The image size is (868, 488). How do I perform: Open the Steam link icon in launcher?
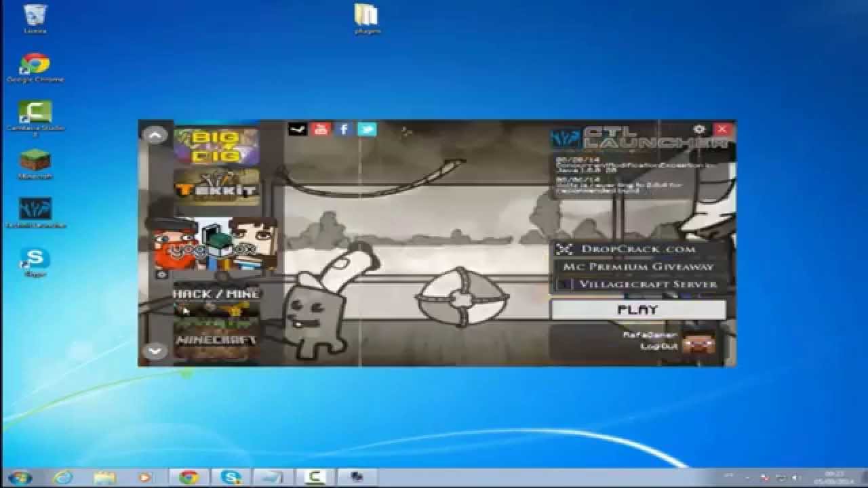point(298,129)
